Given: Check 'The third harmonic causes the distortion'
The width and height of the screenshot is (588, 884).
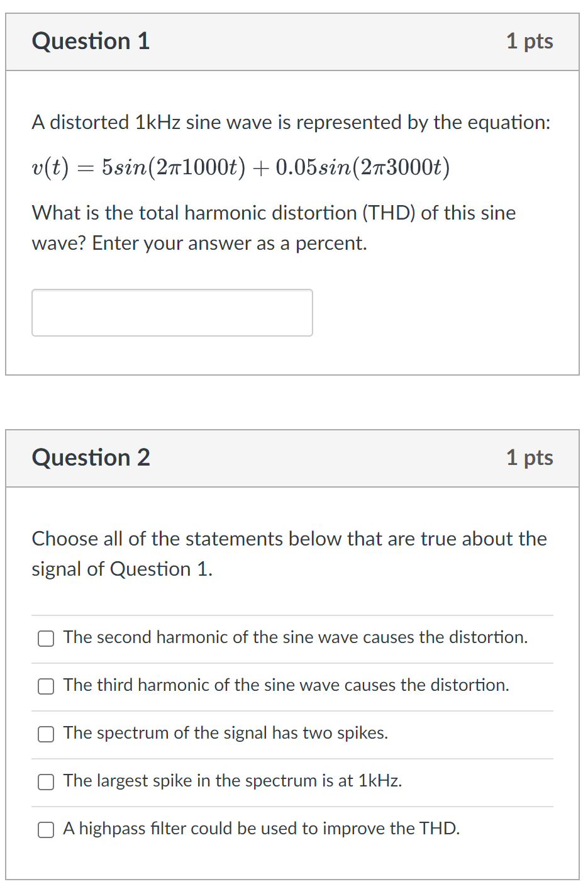Looking at the screenshot, I should point(45,686).
